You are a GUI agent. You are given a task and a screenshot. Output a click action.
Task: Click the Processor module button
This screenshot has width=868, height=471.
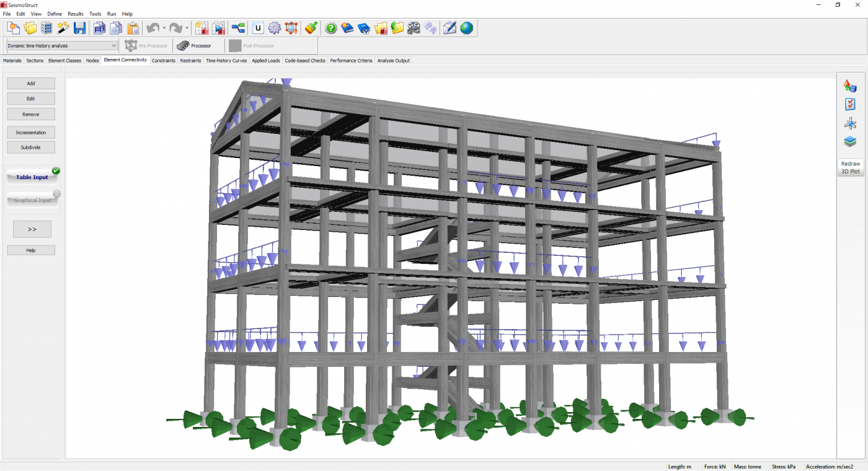point(194,46)
